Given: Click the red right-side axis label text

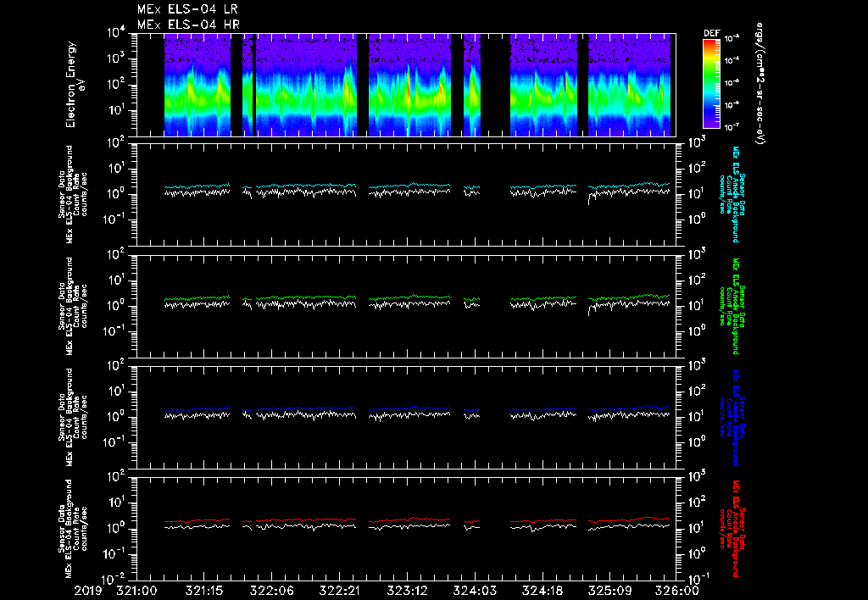Looking at the screenshot, I should pos(734,528).
